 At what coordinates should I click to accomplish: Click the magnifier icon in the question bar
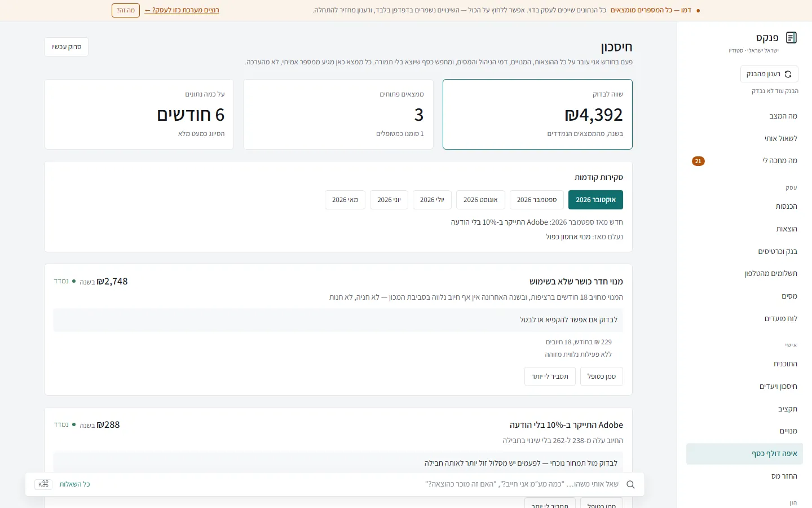click(630, 484)
